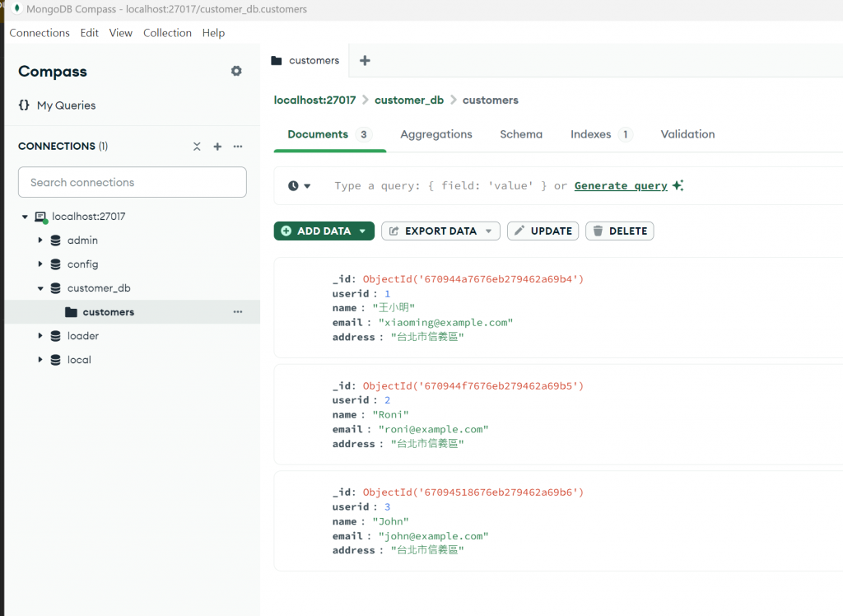This screenshot has height=616, width=843.
Task: Expand local database node
Action: (40, 359)
